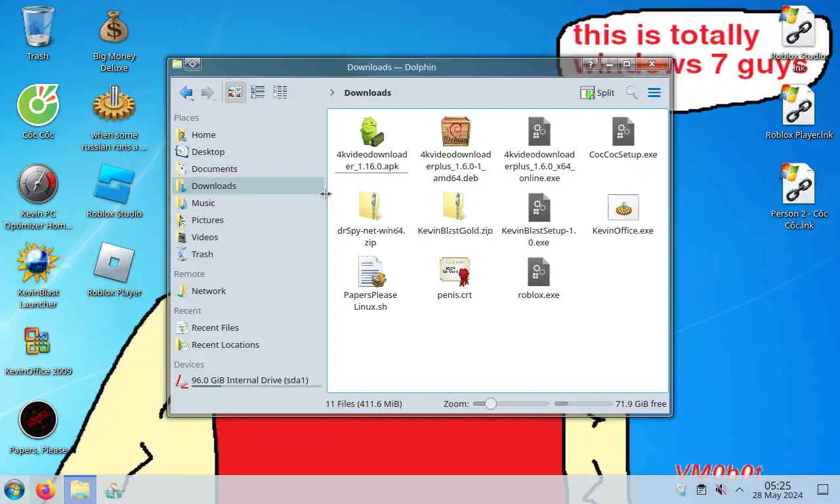Open the Start menu orb
This screenshot has width=840, height=504.
(14, 490)
